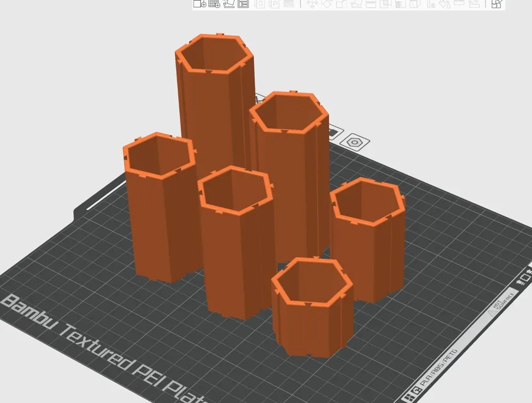
Task: Choose the Lay on Face tool
Action: 356,4
